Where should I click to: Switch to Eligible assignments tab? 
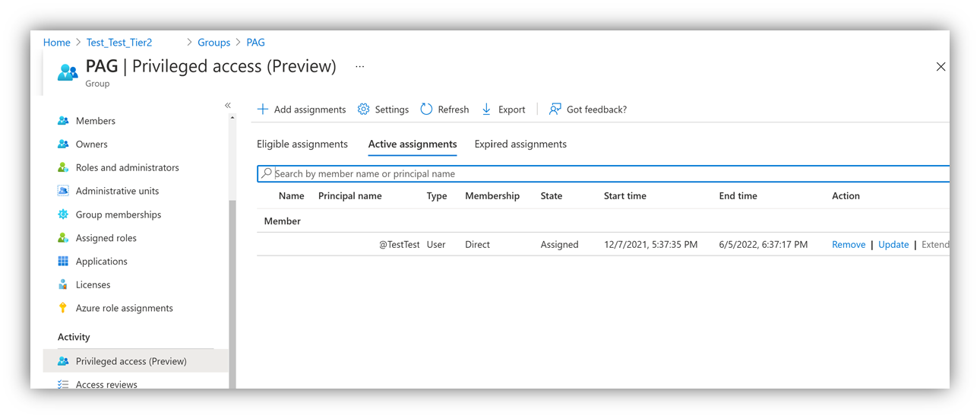(302, 144)
